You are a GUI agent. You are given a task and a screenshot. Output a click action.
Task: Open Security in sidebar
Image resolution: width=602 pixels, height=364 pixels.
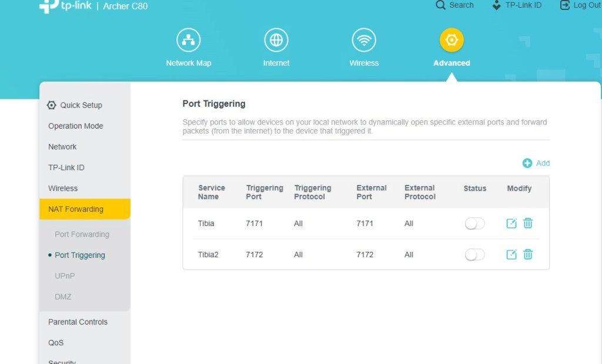point(62,361)
